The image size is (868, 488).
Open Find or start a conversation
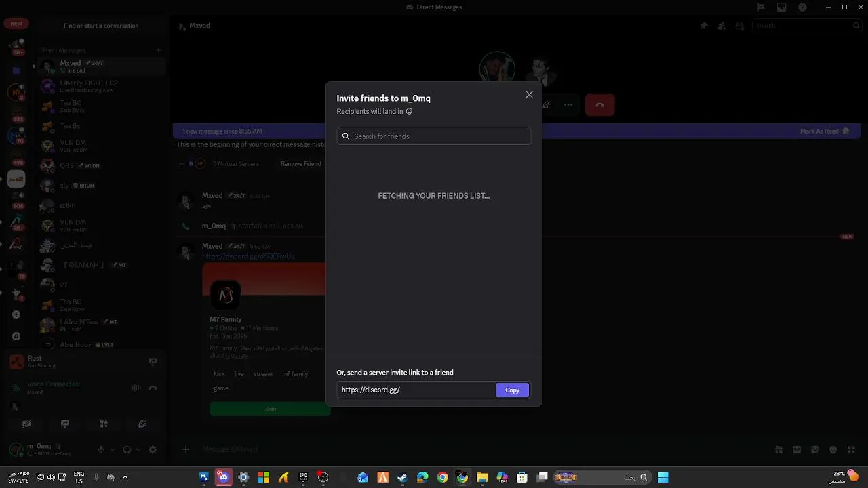pyautogui.click(x=101, y=26)
